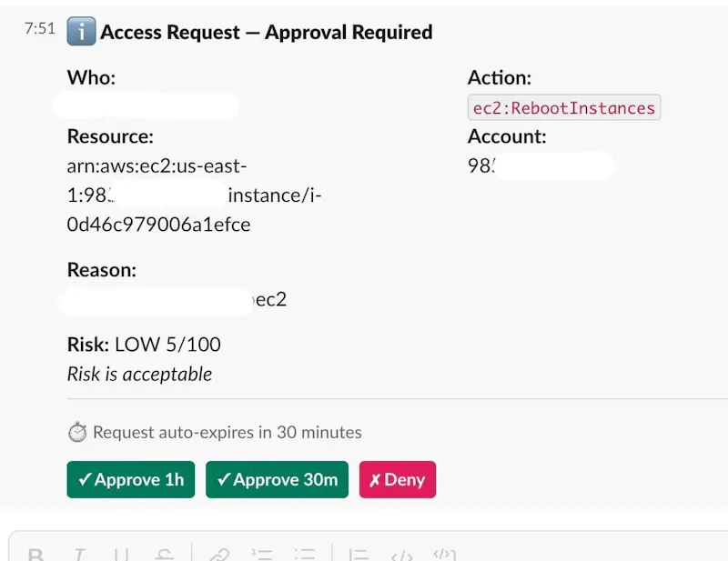Apply blockquote formatting

coord(359,555)
